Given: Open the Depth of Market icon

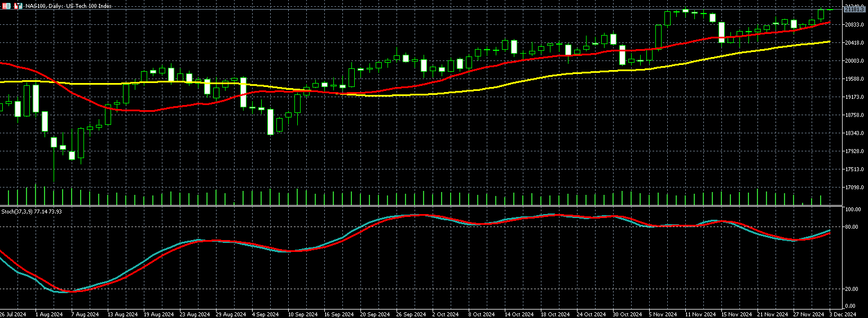Looking at the screenshot, I should 18,6.
